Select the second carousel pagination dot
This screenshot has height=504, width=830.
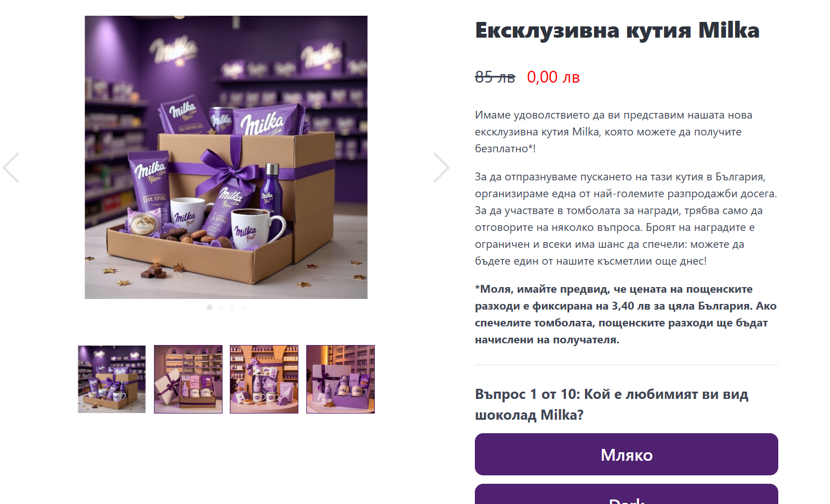pos(221,307)
